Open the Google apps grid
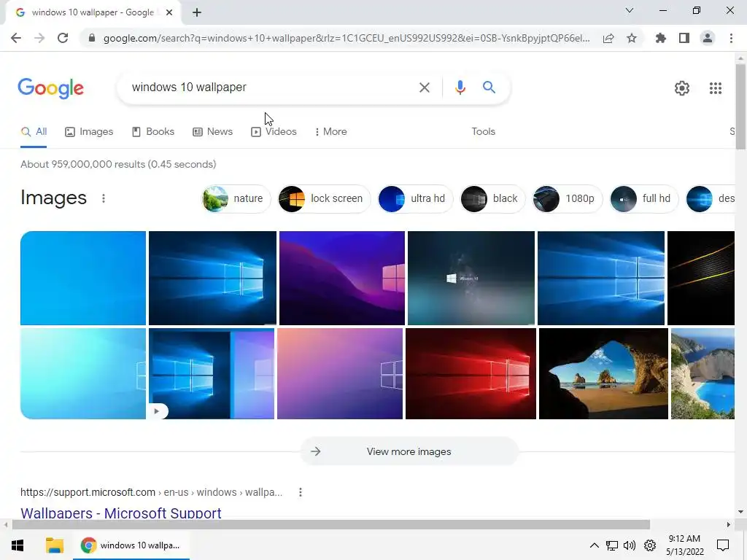747x560 pixels. click(715, 88)
